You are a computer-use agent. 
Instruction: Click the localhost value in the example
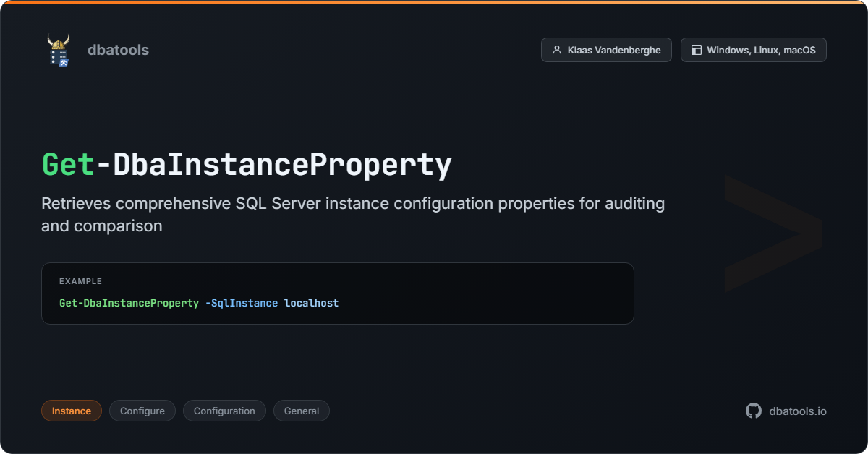click(x=311, y=303)
